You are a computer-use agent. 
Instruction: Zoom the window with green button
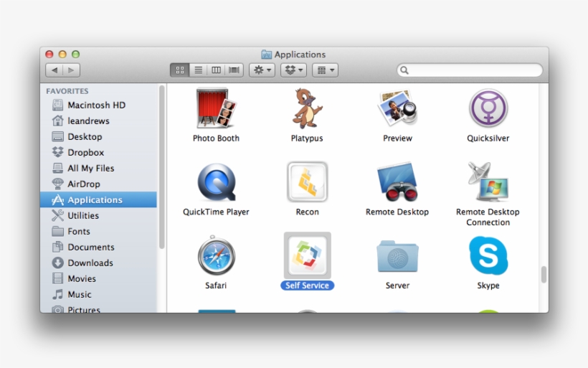76,55
